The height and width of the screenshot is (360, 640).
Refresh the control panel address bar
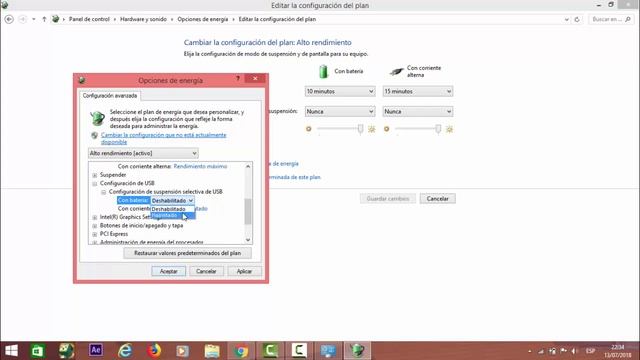pos(577,19)
